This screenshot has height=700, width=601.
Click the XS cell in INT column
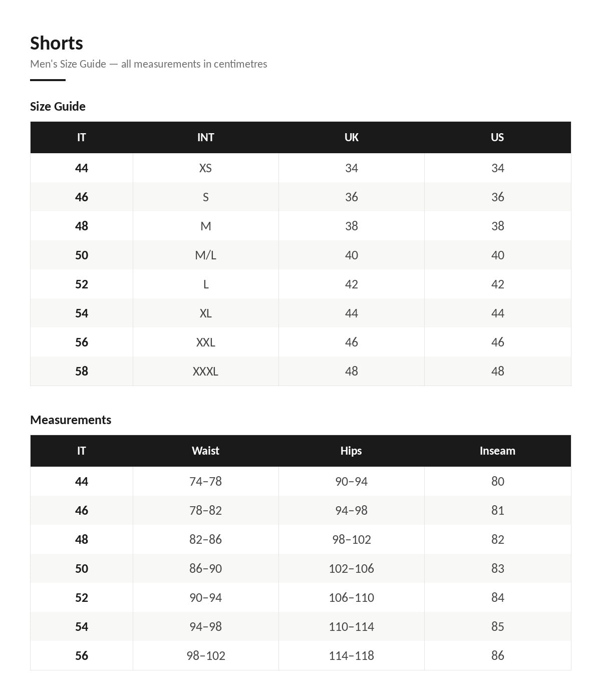coord(205,168)
